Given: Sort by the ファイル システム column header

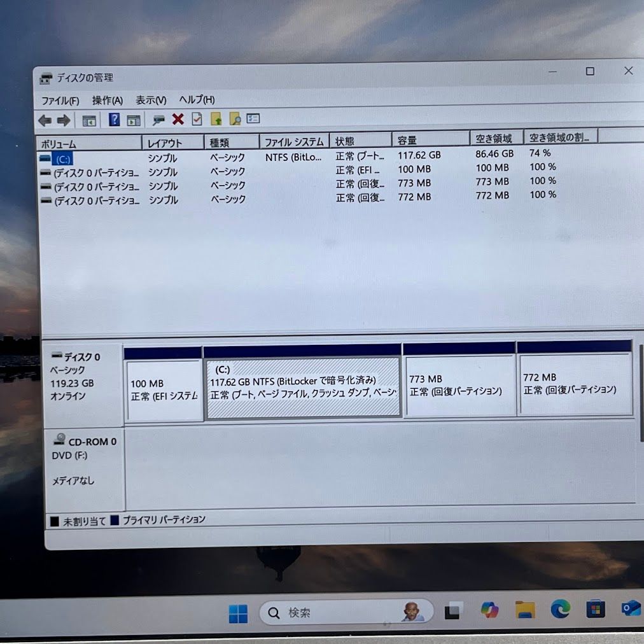Looking at the screenshot, I should point(294,142).
